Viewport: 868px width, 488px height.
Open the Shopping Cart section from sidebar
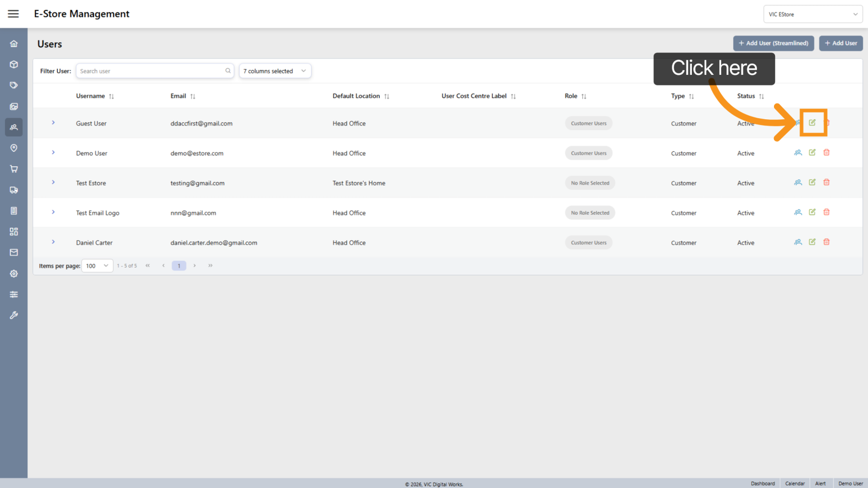(x=13, y=169)
